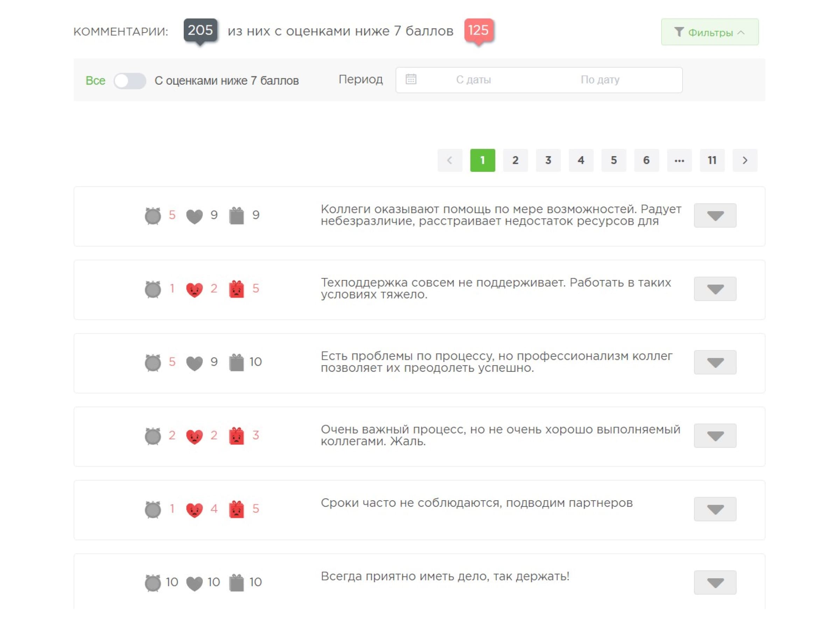Click the calendar icon in period field
The image size is (840, 621).
pos(411,79)
